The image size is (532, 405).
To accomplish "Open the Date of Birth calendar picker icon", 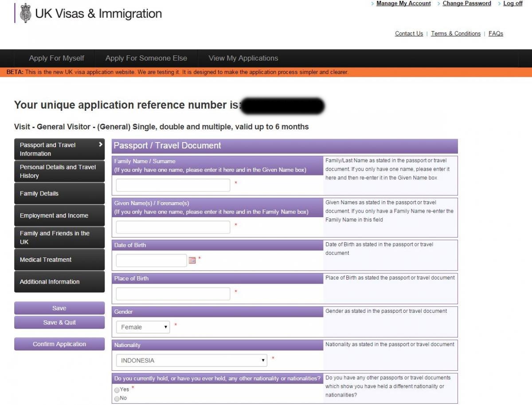I will [x=192, y=261].
